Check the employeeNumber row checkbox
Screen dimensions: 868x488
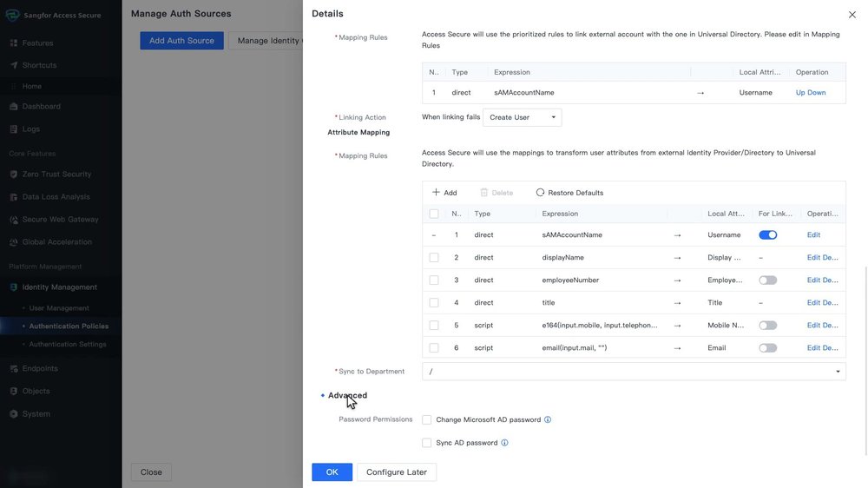click(434, 280)
